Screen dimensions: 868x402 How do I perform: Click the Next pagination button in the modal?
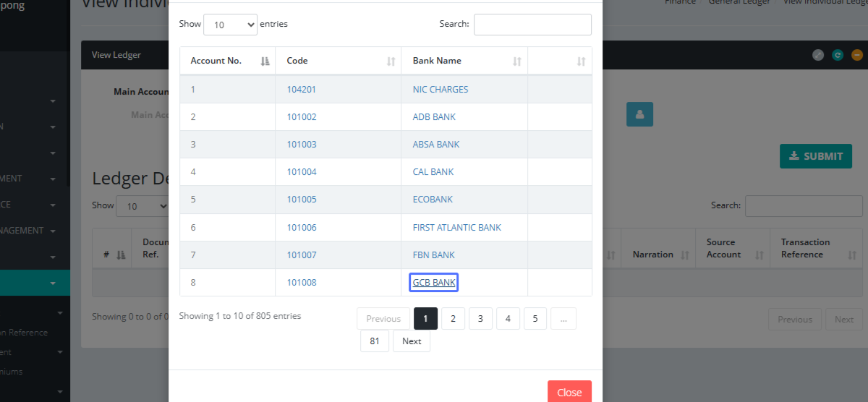[x=412, y=341]
